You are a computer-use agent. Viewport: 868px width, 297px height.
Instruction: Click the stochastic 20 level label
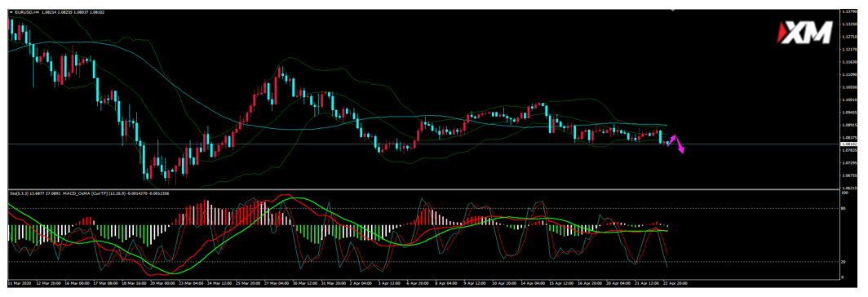coord(843,262)
